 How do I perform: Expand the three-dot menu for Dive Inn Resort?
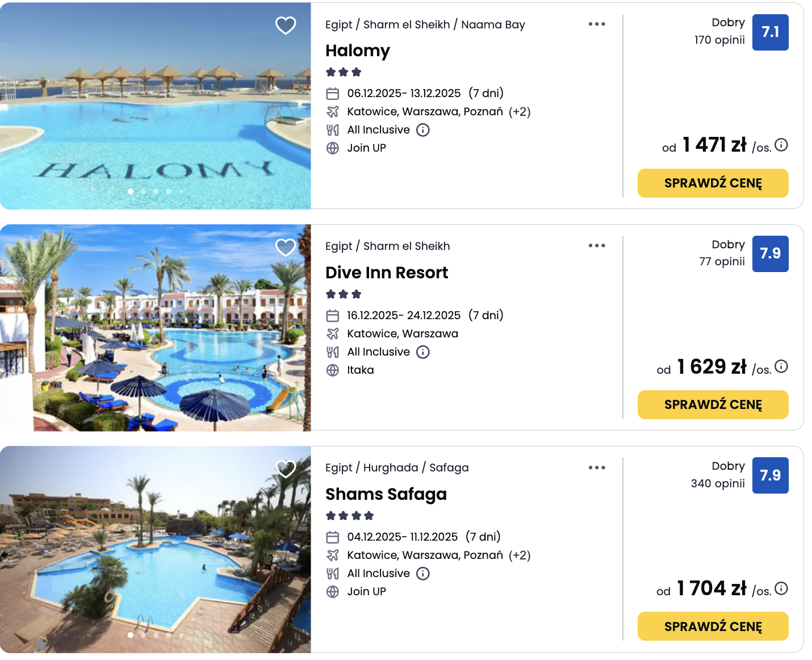click(597, 245)
